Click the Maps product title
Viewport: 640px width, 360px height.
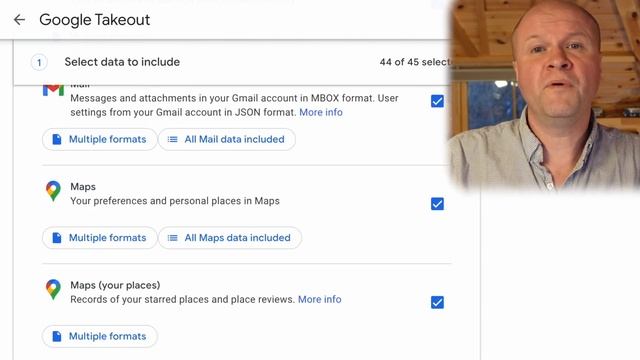click(x=83, y=187)
